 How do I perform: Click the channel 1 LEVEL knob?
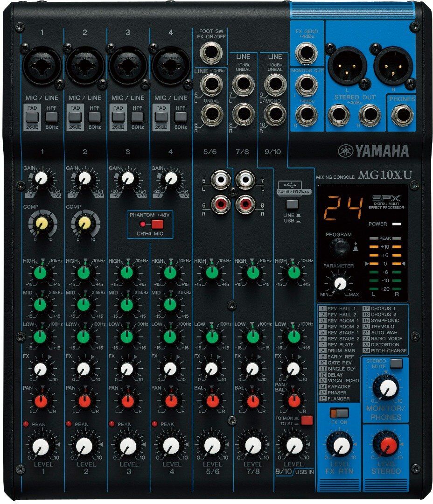click(41, 446)
